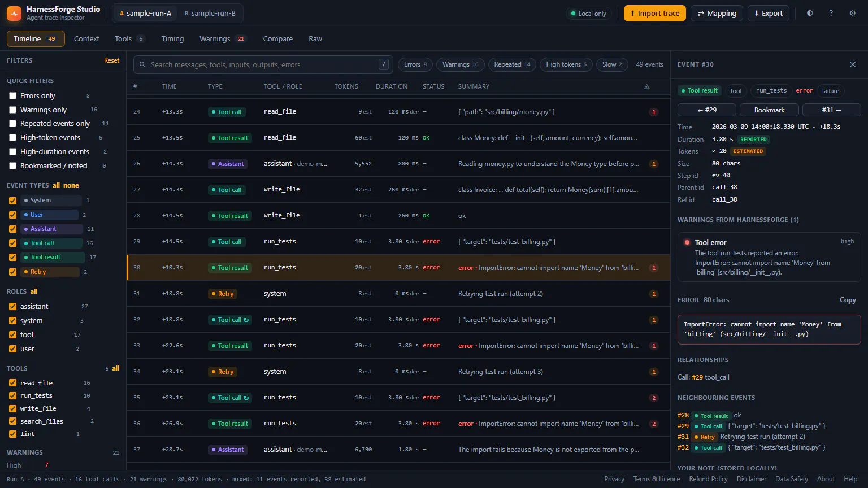Switch to the Context tab
Image resolution: width=868 pixels, height=488 pixels.
86,39
